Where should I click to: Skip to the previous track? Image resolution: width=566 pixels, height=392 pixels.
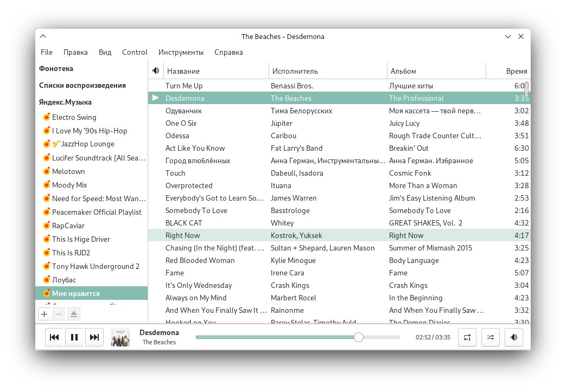[54, 337]
